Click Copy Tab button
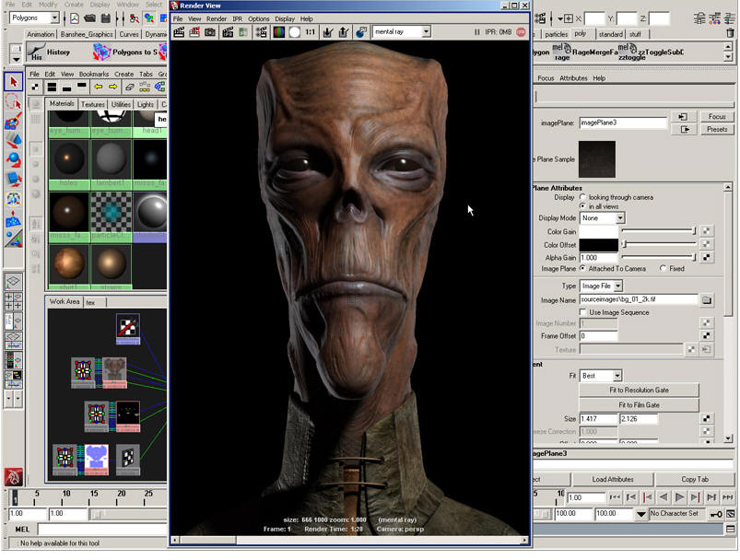The image size is (740, 560). tap(695, 479)
